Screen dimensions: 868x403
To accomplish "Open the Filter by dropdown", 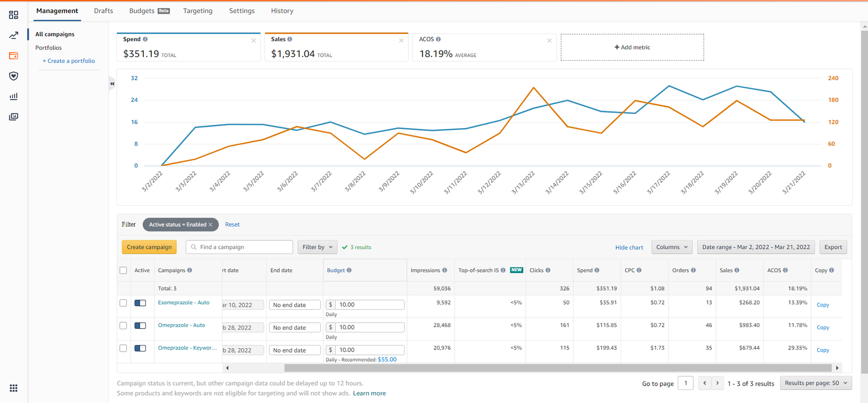I will [x=317, y=247].
